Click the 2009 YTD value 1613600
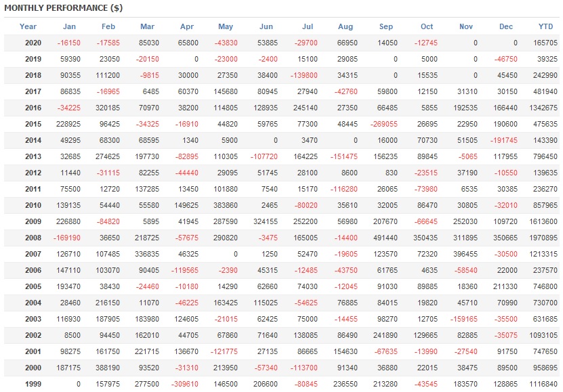563x392 pixels. pyautogui.click(x=543, y=221)
